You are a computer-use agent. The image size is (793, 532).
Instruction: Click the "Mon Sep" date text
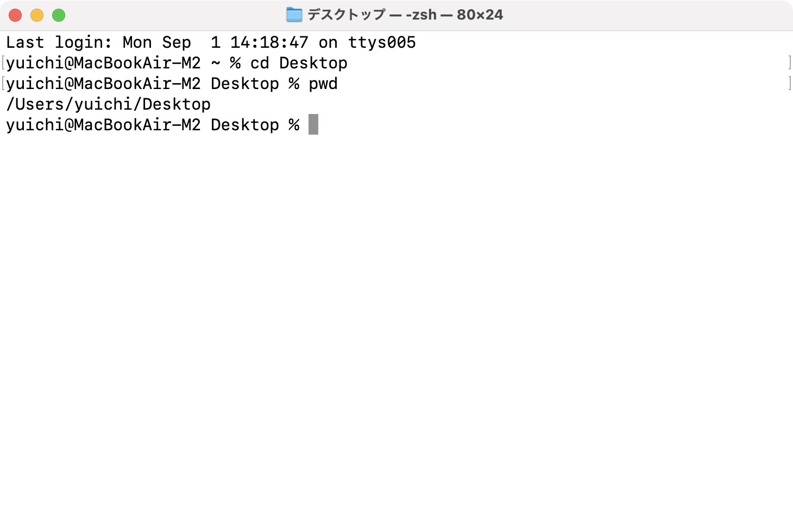click(x=157, y=42)
